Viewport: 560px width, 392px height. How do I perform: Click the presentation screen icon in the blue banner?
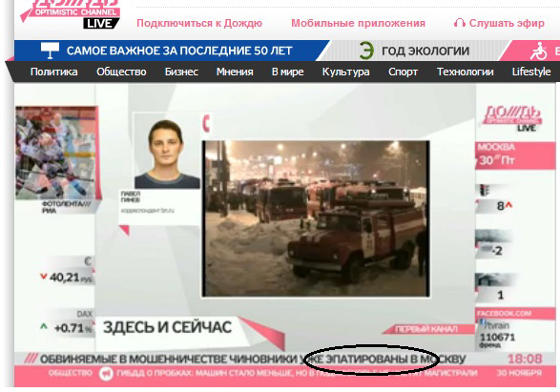click(50, 51)
